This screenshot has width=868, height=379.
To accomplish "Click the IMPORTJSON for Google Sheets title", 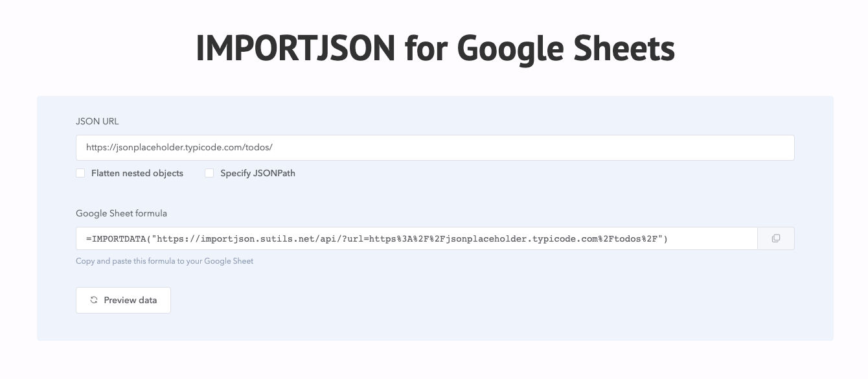I will (x=434, y=47).
